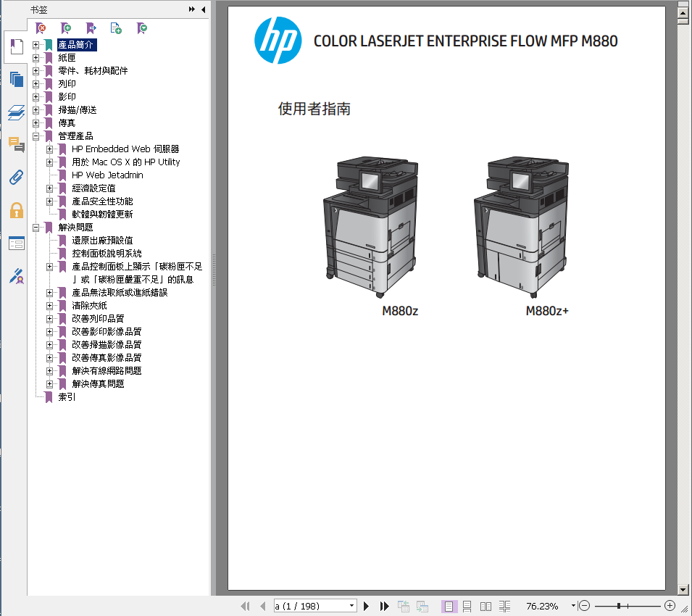Open the Attachments paperclip panel

click(x=17, y=177)
